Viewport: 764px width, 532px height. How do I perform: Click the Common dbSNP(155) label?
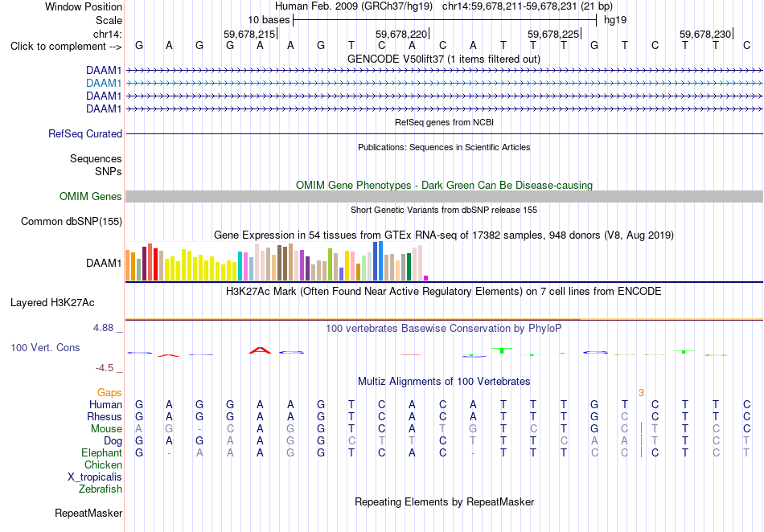[72, 222]
